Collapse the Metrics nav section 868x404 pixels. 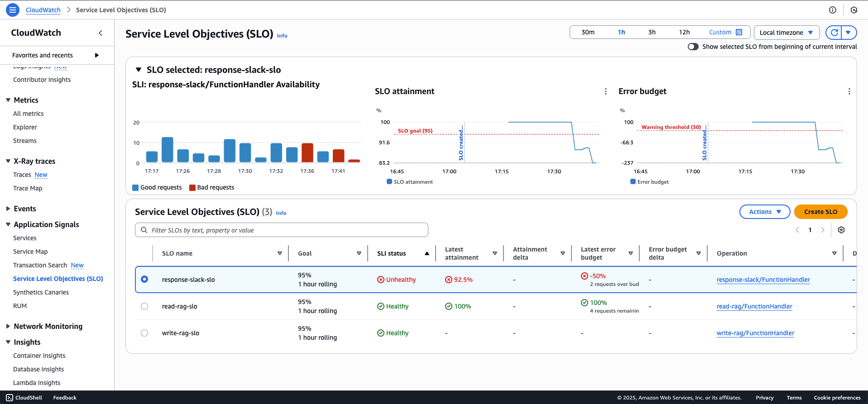(8, 100)
